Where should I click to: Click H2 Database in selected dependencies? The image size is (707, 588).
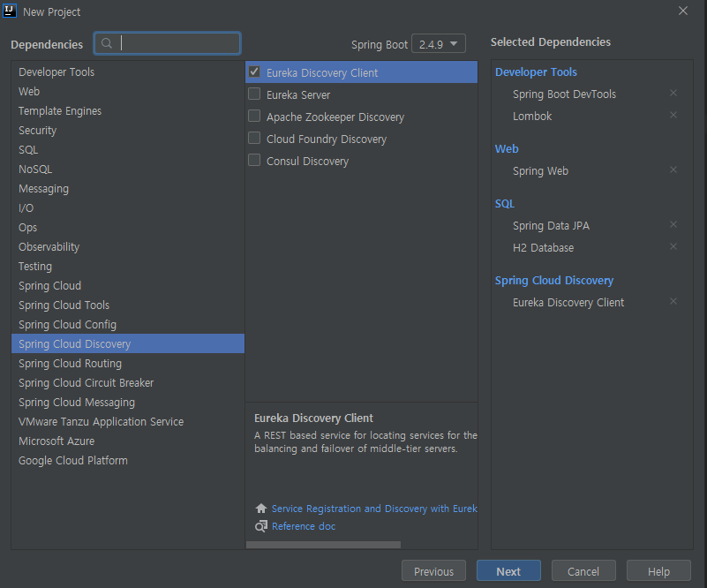(544, 247)
